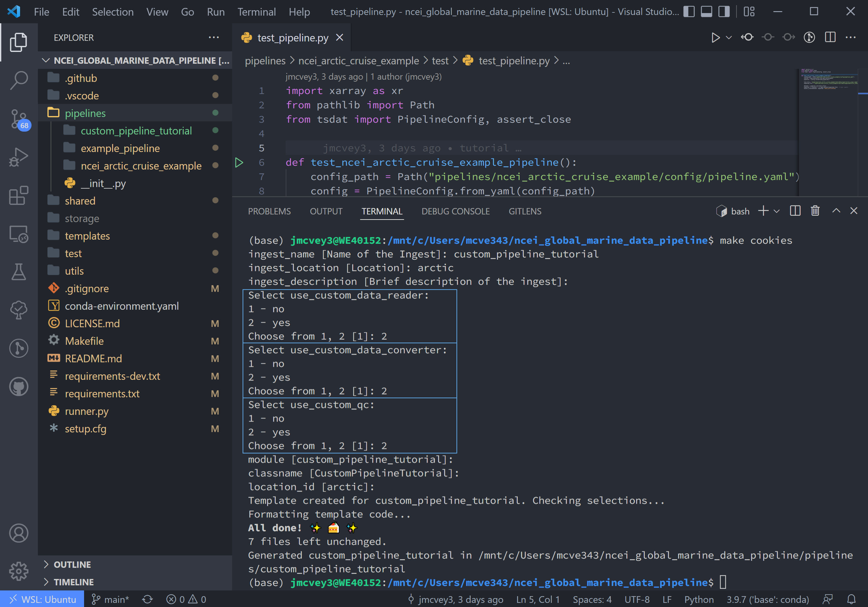Open editor More Actions ellipsis
This screenshot has height=607, width=868.
(x=850, y=37)
